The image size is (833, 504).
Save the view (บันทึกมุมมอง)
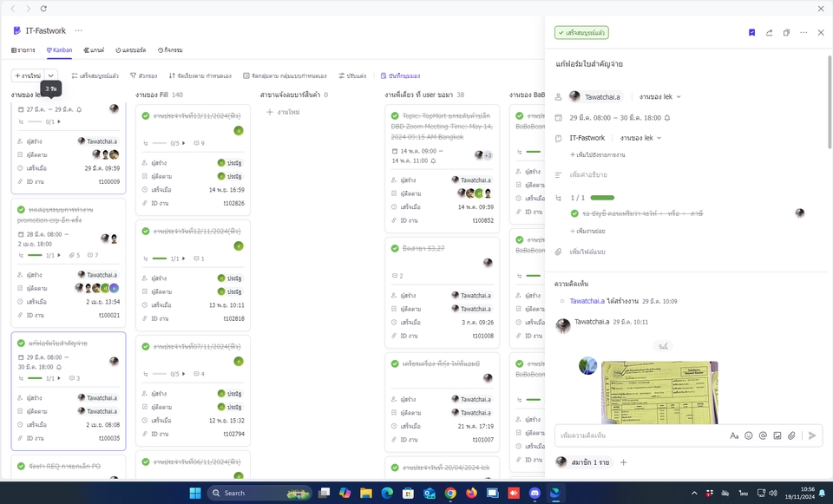point(401,76)
